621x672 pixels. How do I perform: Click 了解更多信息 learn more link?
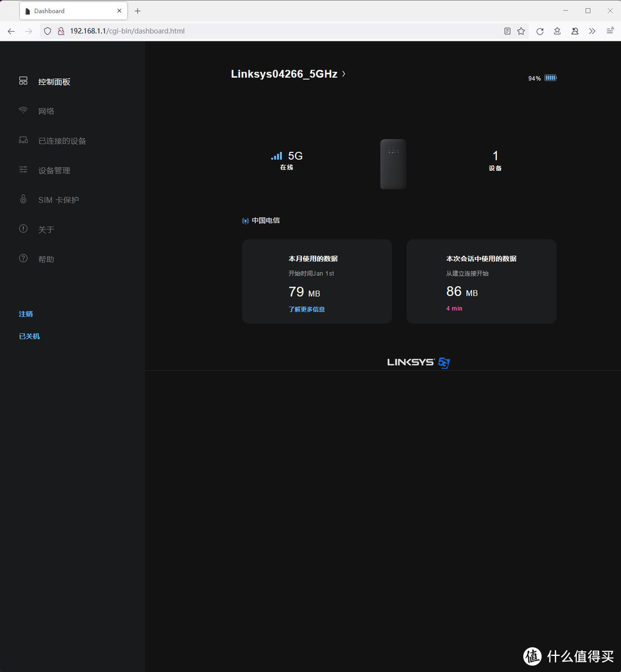[x=306, y=309]
